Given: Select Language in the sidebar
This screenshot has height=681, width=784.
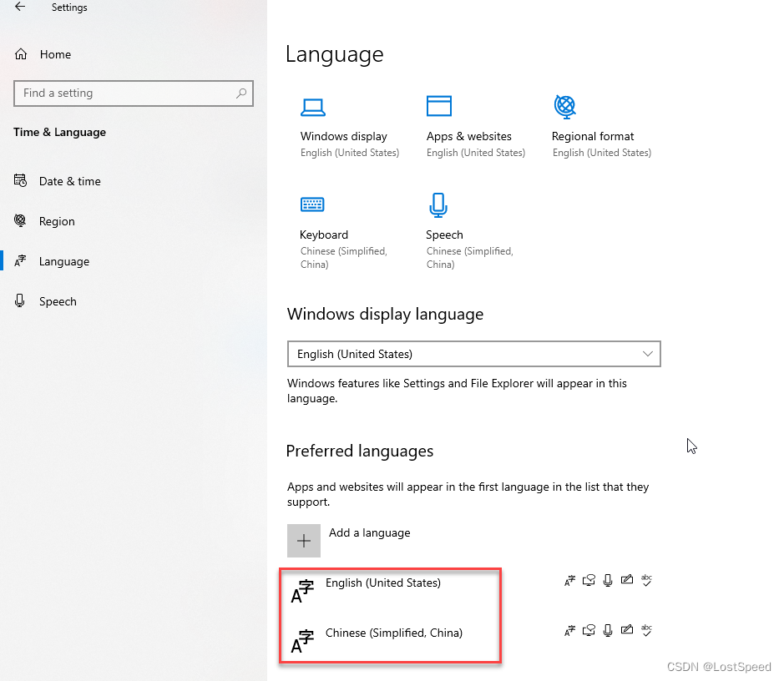Looking at the screenshot, I should [63, 261].
